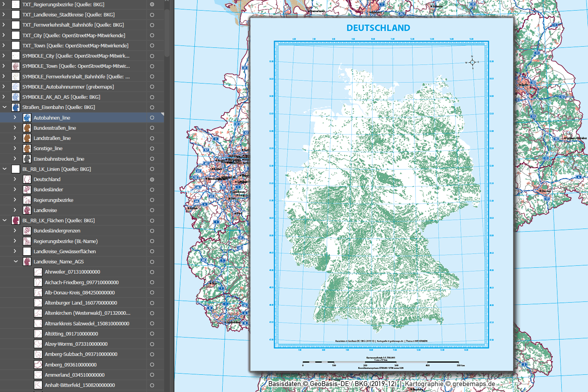Click the Eisenbahnstrecken_line layer thumbnail
Screen dimensions: 588x392
(27, 159)
